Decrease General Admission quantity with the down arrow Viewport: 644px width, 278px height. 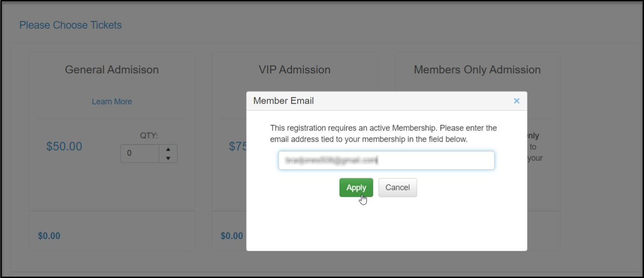coord(168,158)
